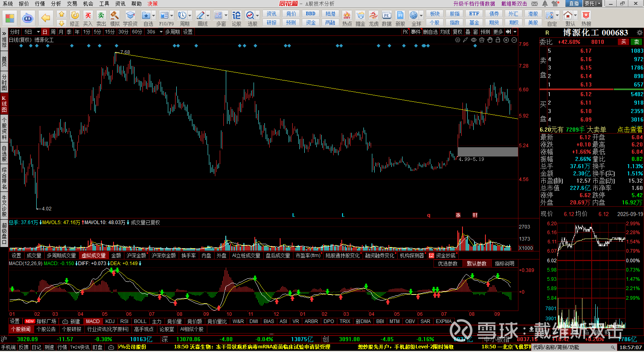Select the 分时 intraday view
Viewport: 644px width, 352px height.
14,32
